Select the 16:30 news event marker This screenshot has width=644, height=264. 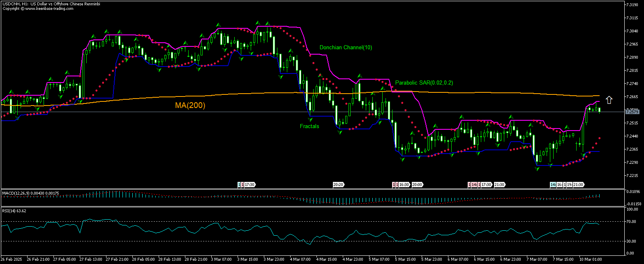[x=404, y=185]
